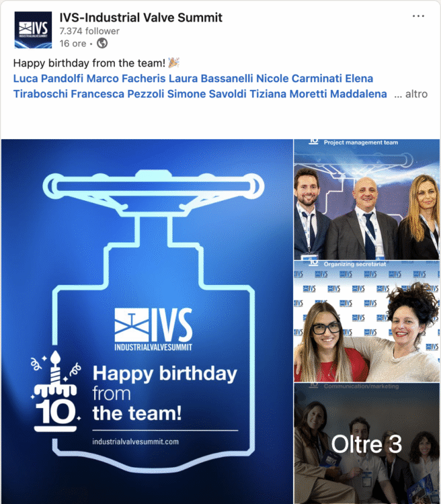Open the Happy birthday valve graphic image
The height and width of the screenshot is (504, 441).
(147, 321)
